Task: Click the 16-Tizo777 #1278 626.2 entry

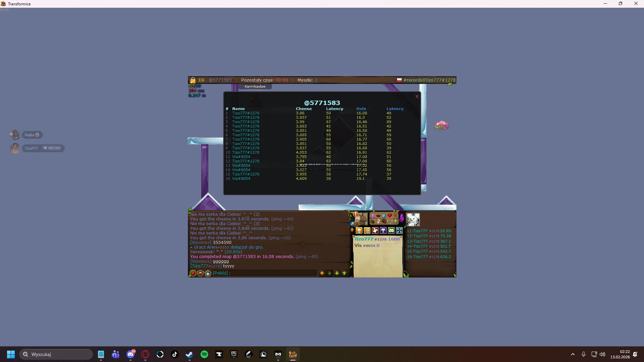Action: tap(429, 257)
